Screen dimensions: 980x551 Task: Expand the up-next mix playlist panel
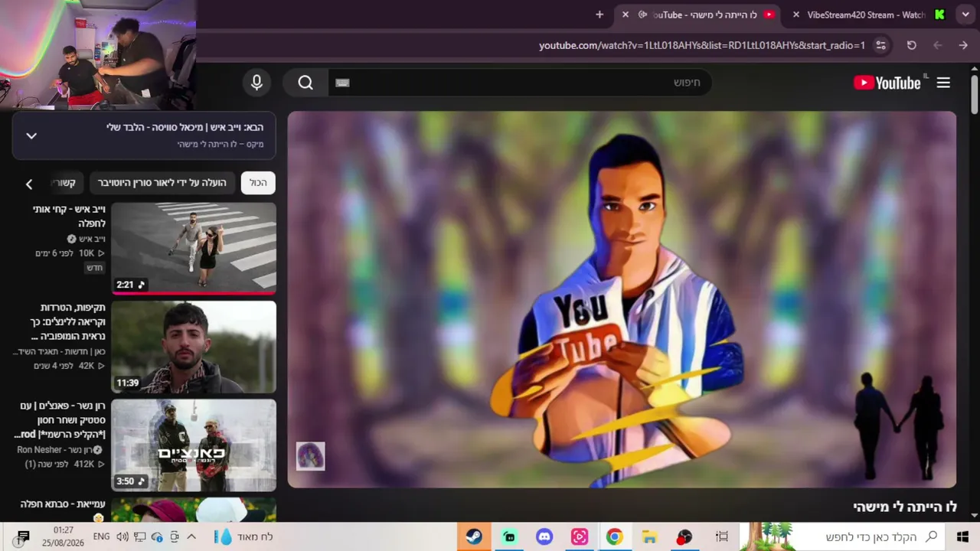[31, 135]
